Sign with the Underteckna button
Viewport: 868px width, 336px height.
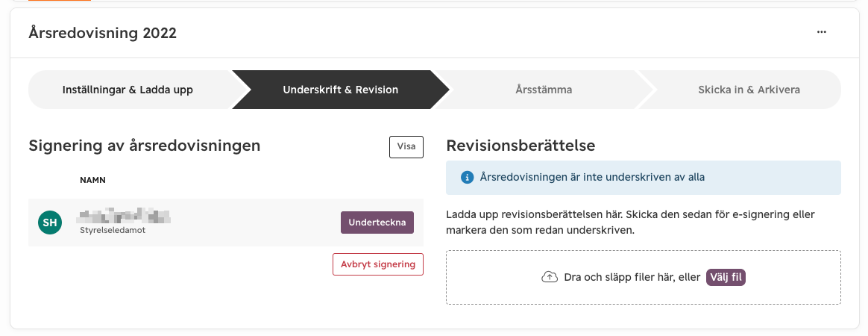point(377,223)
